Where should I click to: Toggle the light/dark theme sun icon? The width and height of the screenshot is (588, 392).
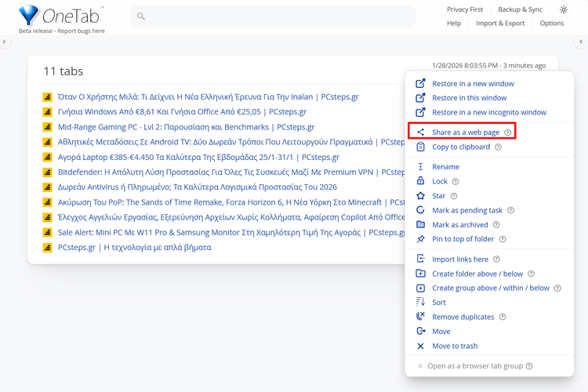pyautogui.click(x=564, y=10)
